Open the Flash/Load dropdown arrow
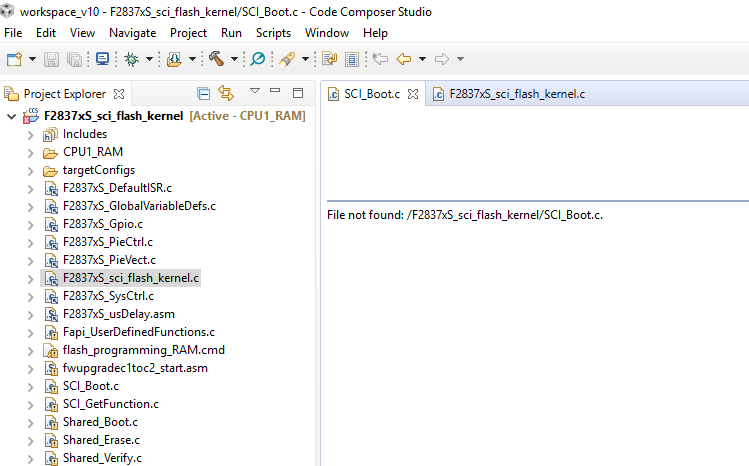 tap(192, 59)
